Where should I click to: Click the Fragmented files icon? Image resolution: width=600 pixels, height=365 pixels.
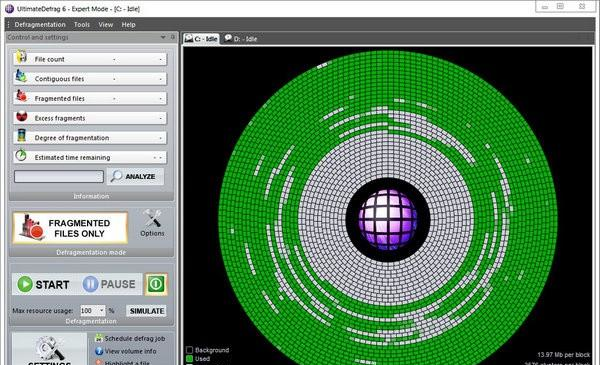click(21, 96)
